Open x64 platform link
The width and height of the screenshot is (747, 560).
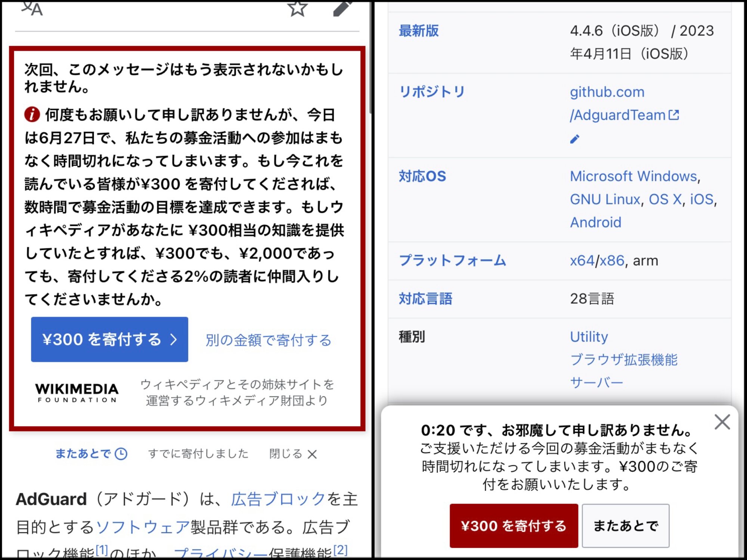coord(582,260)
